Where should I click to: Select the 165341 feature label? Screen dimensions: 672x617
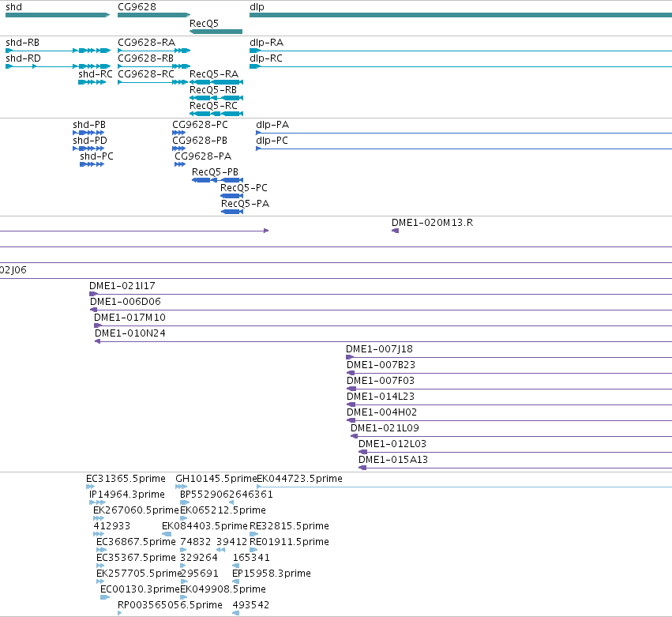251,559
